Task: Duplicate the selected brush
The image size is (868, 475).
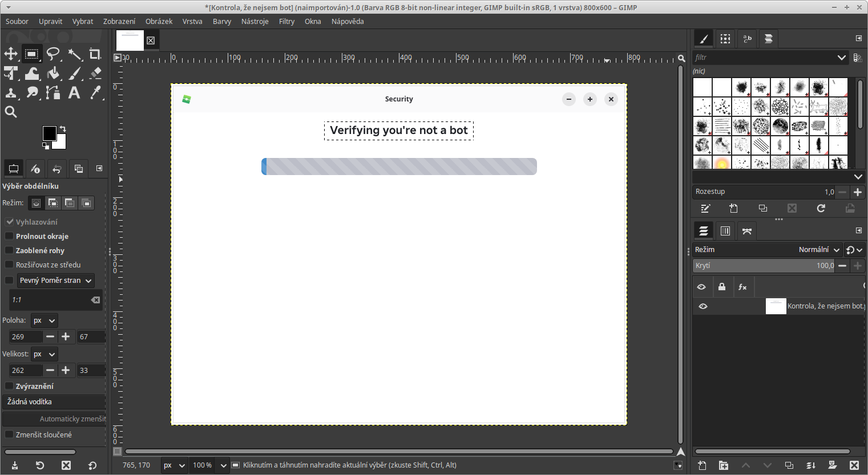Action: click(763, 209)
